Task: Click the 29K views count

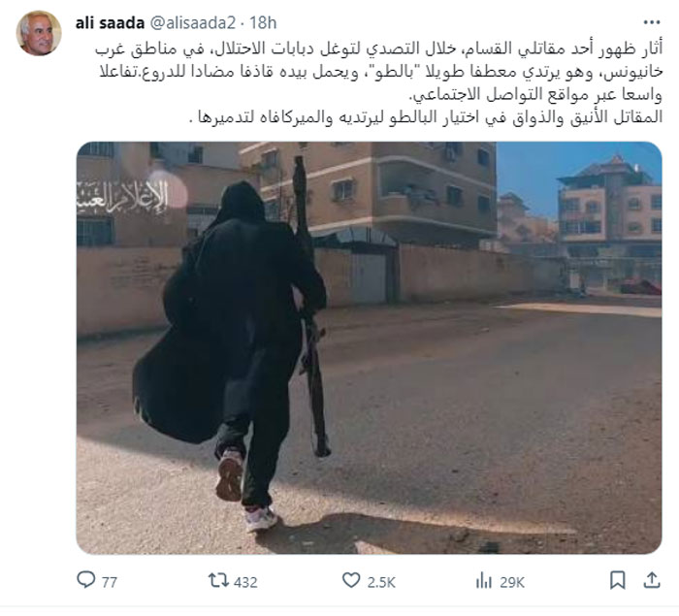Action: click(512, 582)
